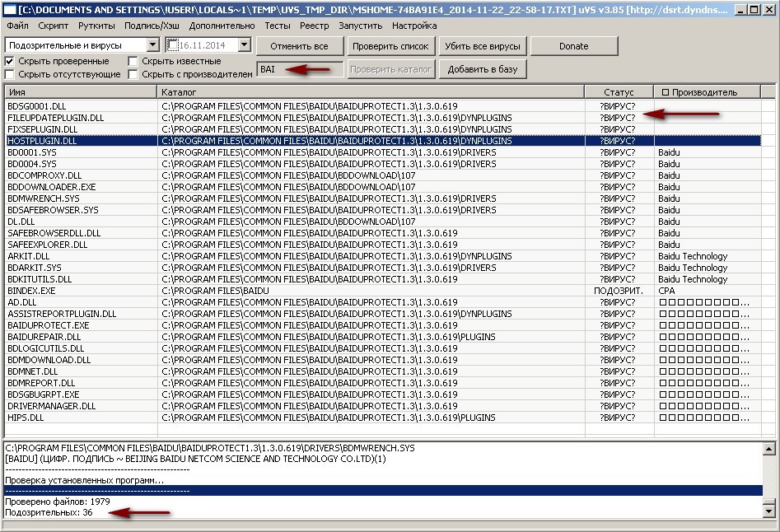
Task: Select the BDKITUTILS.DLL row
Action: pyautogui.click(x=382, y=279)
